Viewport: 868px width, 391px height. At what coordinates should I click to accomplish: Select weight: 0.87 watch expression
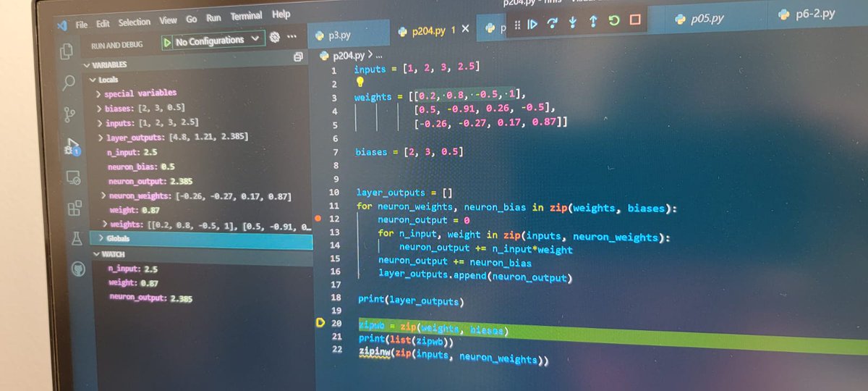pos(134,282)
